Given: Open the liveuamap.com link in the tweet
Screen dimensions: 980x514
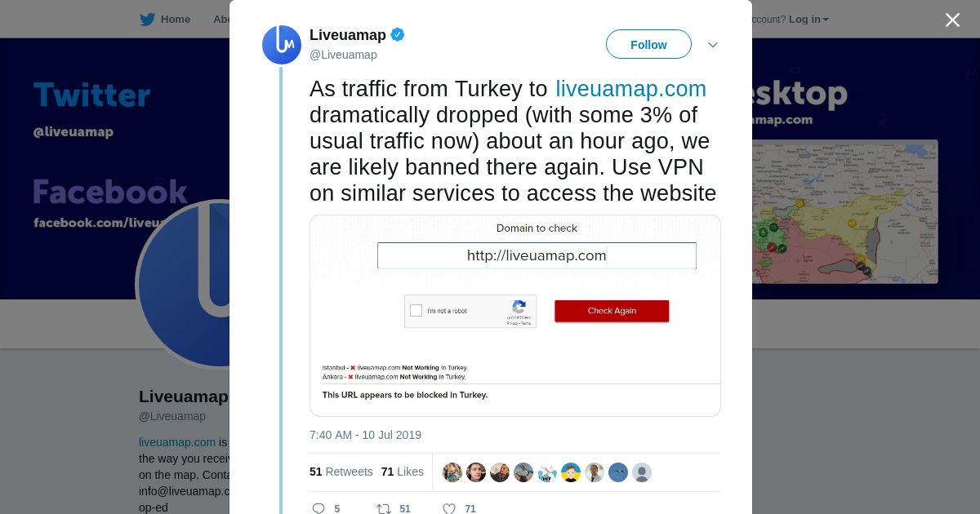Looking at the screenshot, I should pos(630,88).
